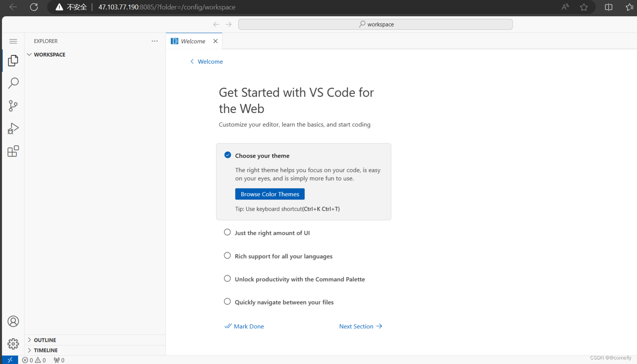Click the Next Section link
This screenshot has width=637, height=364.
coord(360,326)
